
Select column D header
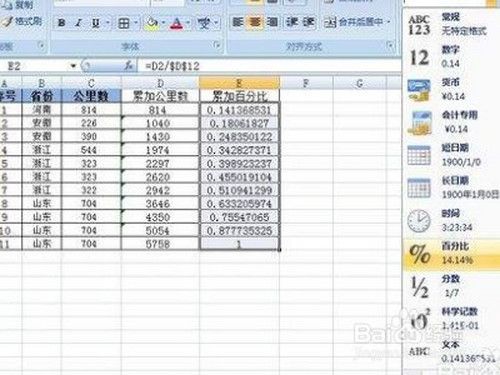[x=160, y=83]
